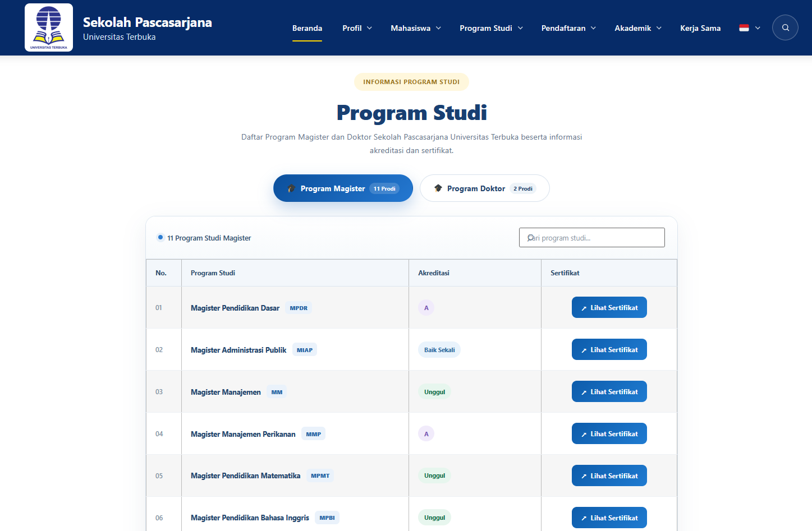This screenshot has height=531, width=812.
Task: Click the A accreditation badge for Magister Pendidikan Dasar
Action: (x=426, y=308)
